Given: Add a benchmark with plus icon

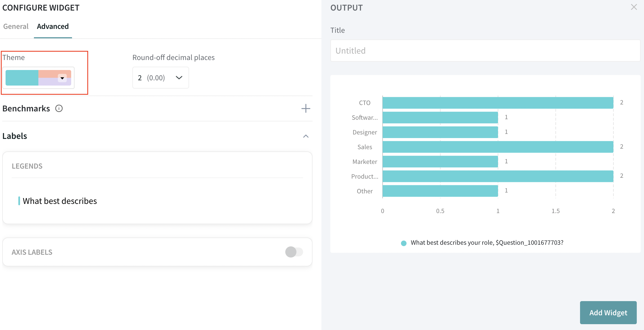Looking at the screenshot, I should coord(306,108).
